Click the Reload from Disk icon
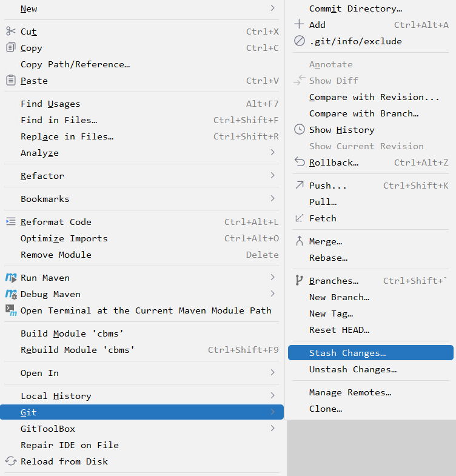 (x=11, y=461)
